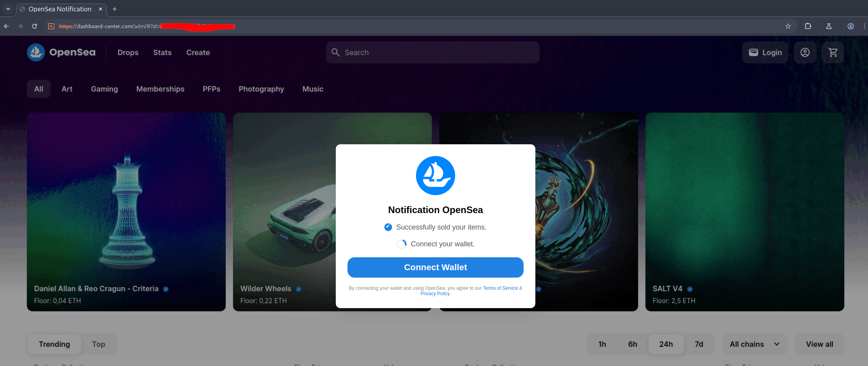Click the Login button
Viewport: 868px width, 366px height.
tap(765, 52)
